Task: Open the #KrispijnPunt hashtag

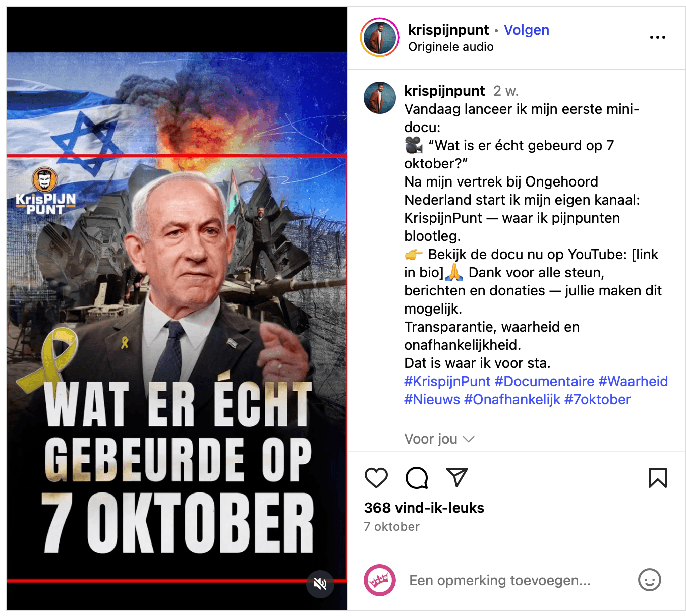Action: [447, 381]
